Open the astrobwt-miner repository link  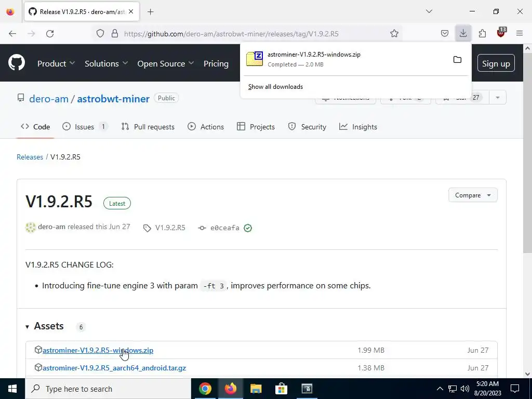pyautogui.click(x=113, y=99)
